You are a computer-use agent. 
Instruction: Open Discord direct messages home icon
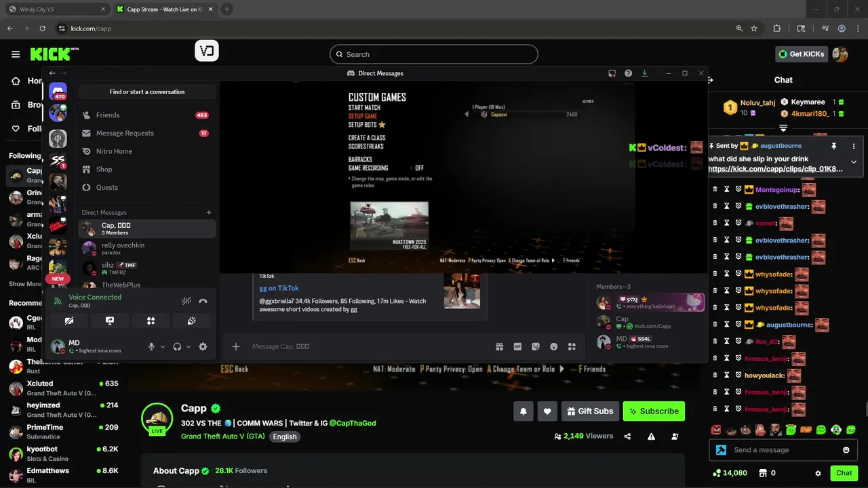coord(58,91)
